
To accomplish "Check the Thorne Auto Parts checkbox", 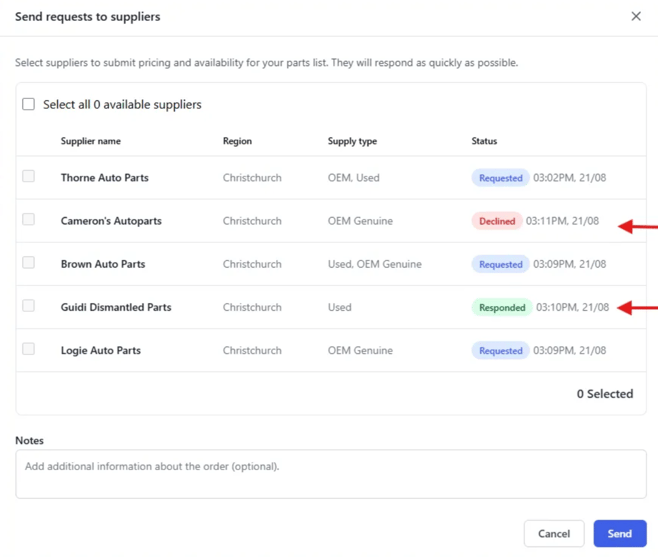I will pyautogui.click(x=29, y=176).
